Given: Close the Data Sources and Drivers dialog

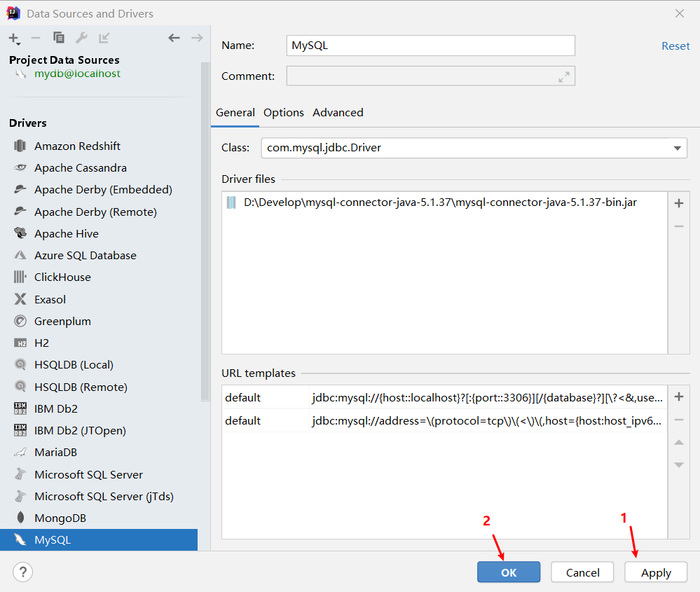Looking at the screenshot, I should [679, 13].
